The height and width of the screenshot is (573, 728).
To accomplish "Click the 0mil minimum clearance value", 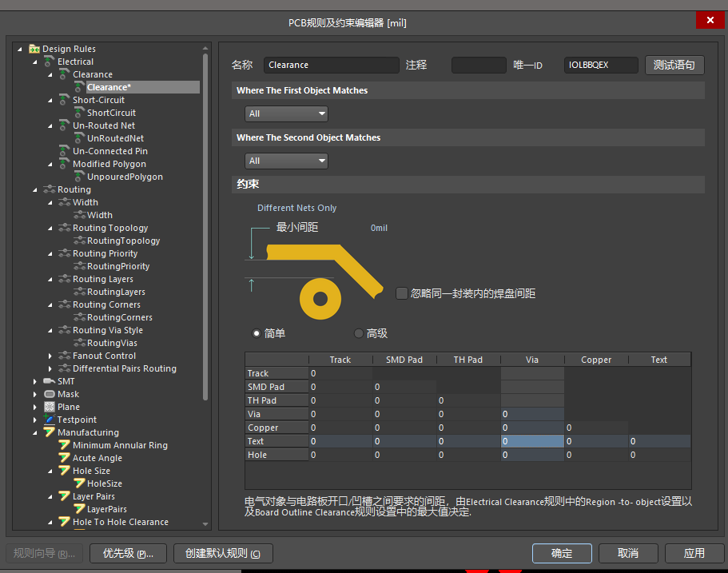I will (379, 228).
